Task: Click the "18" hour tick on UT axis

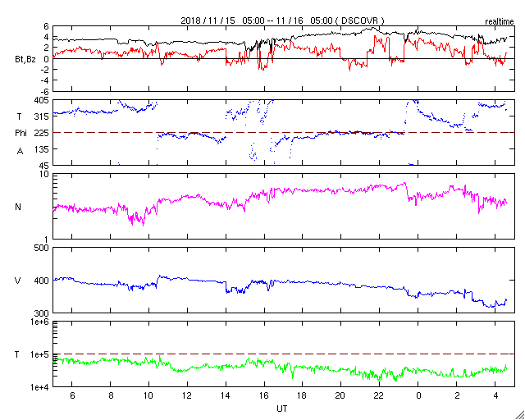Action: (x=303, y=395)
